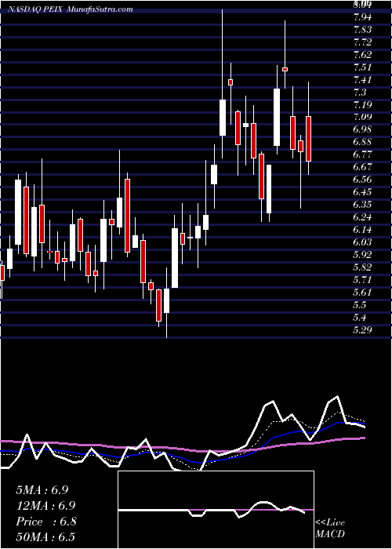Click inside the Live MACD inset panel
392x549 pixels.
click(216, 510)
